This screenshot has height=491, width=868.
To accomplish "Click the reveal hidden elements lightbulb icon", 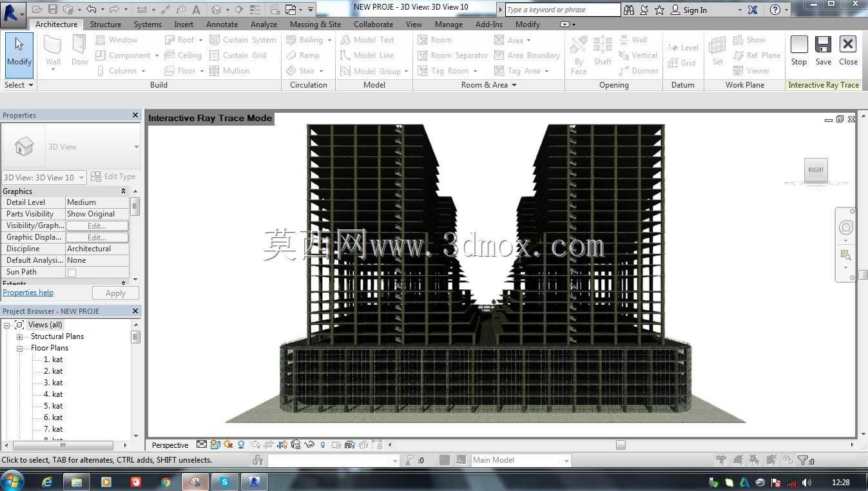I will (x=323, y=445).
